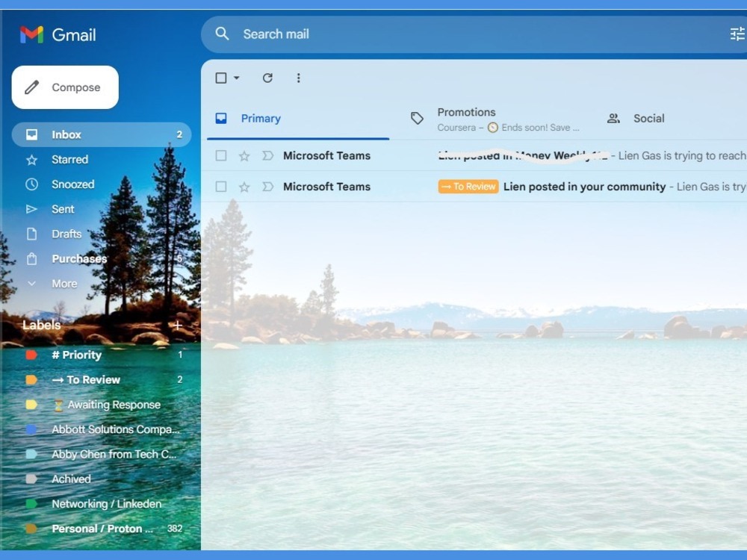Open the Starred folder

[x=102, y=160]
